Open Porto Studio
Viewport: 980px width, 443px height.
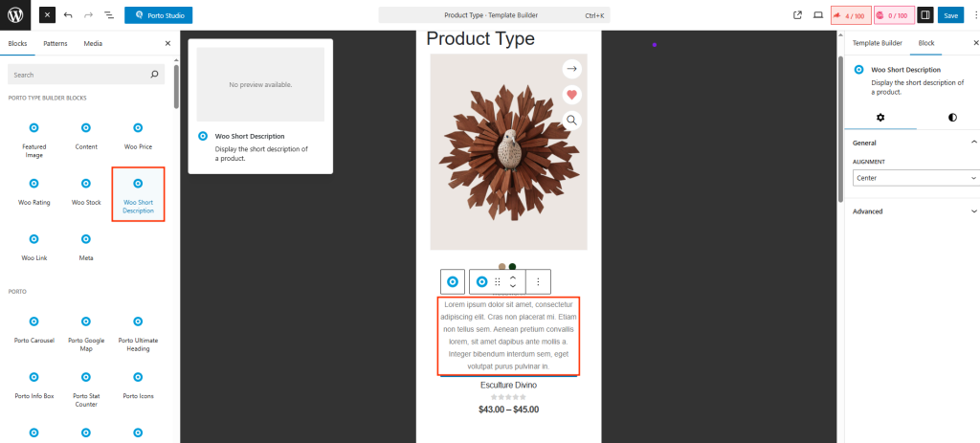click(158, 15)
